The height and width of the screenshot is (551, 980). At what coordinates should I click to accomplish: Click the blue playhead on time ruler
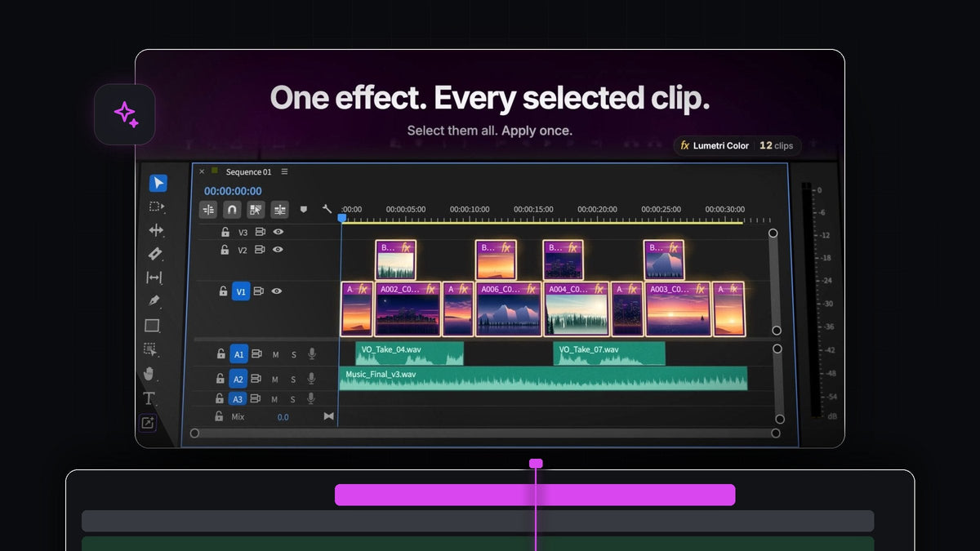coord(342,218)
